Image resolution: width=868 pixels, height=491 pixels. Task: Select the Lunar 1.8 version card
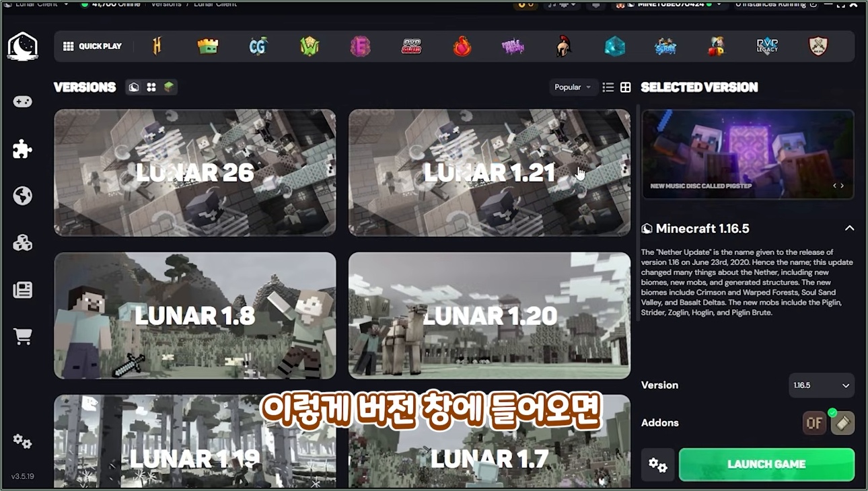tap(195, 315)
